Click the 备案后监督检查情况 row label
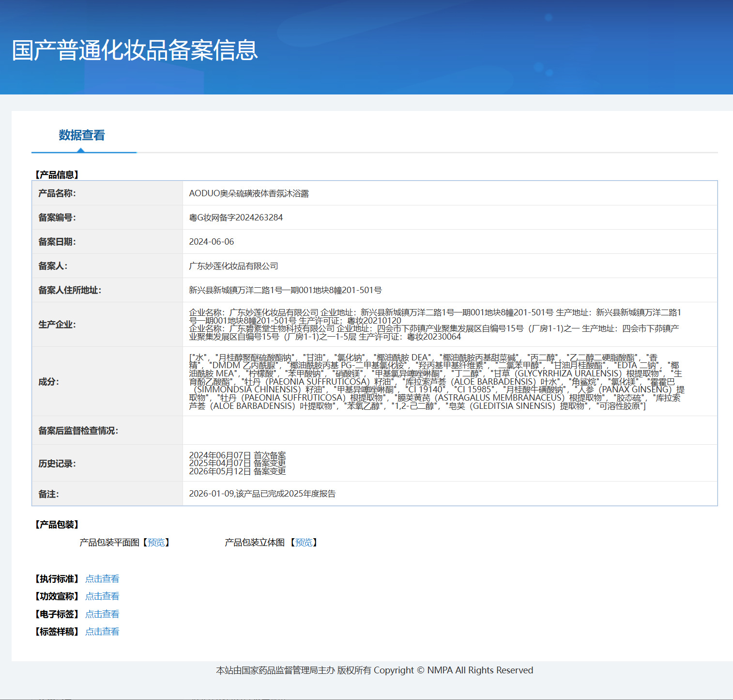 click(x=78, y=431)
